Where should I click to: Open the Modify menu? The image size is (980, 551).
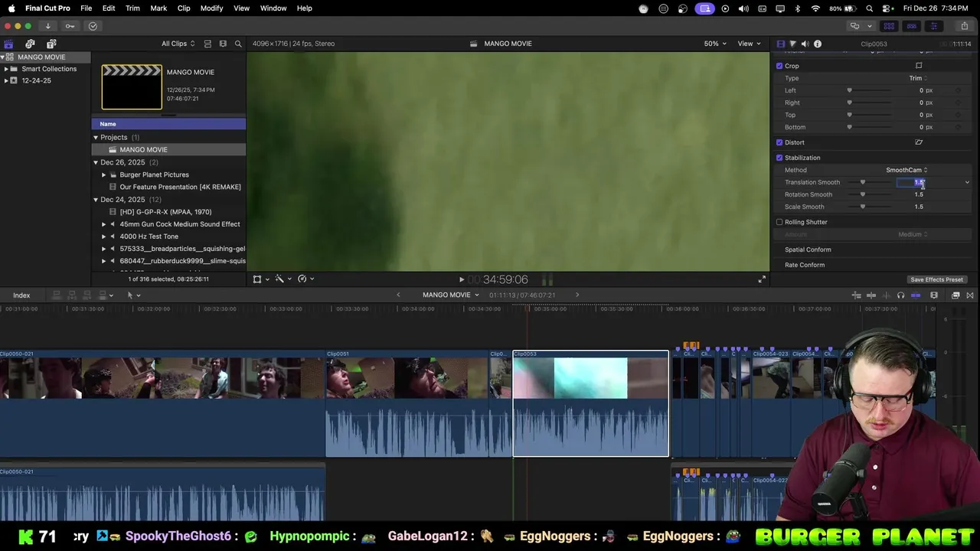tap(211, 8)
